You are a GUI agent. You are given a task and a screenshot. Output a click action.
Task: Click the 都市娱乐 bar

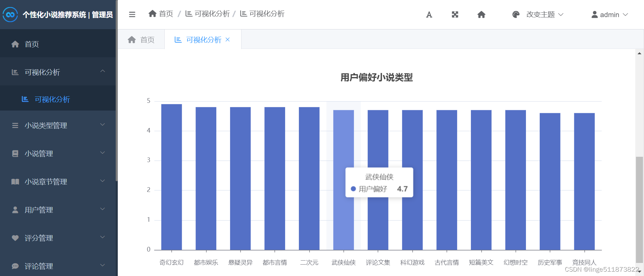206,179
